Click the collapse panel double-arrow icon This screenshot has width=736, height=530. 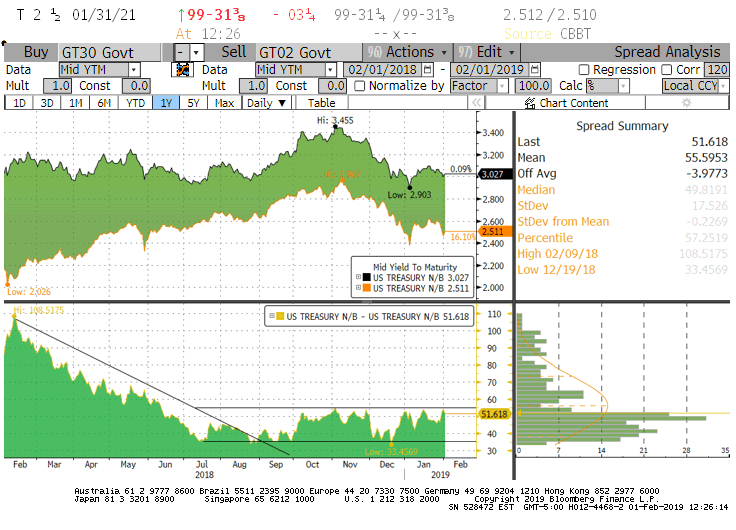[x=477, y=103]
